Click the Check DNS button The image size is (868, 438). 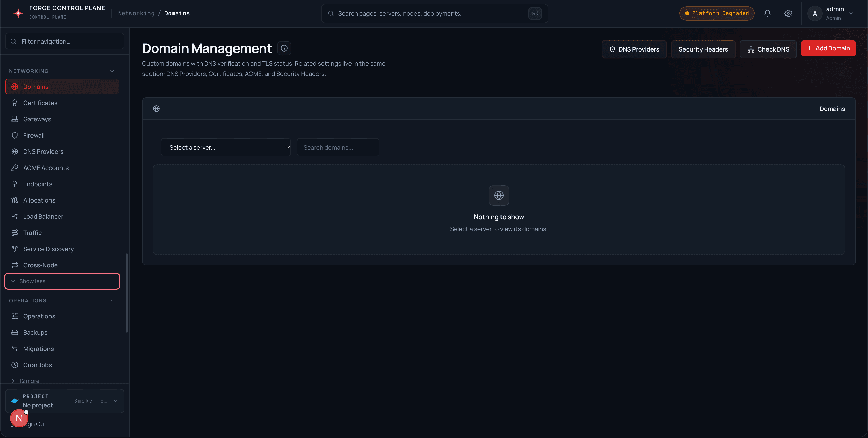pyautogui.click(x=768, y=49)
